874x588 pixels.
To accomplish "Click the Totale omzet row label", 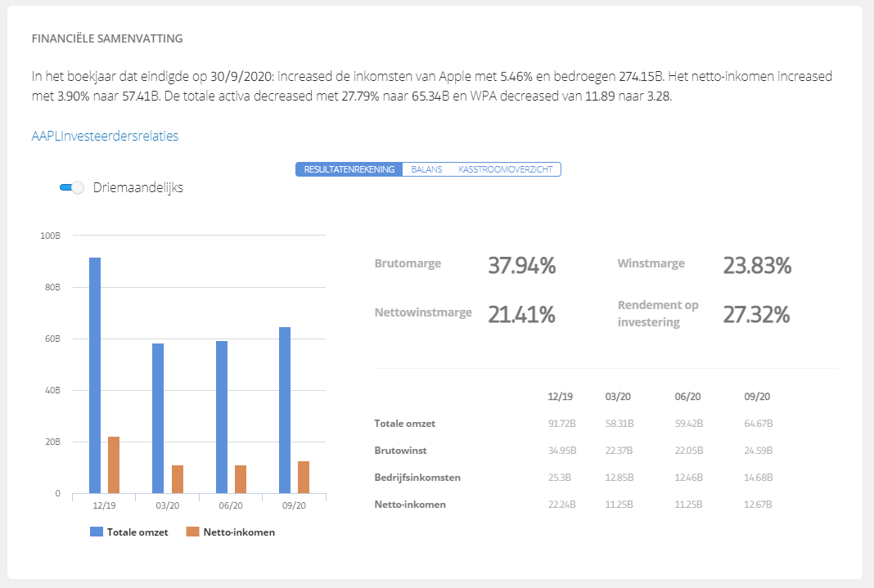I will [x=404, y=423].
